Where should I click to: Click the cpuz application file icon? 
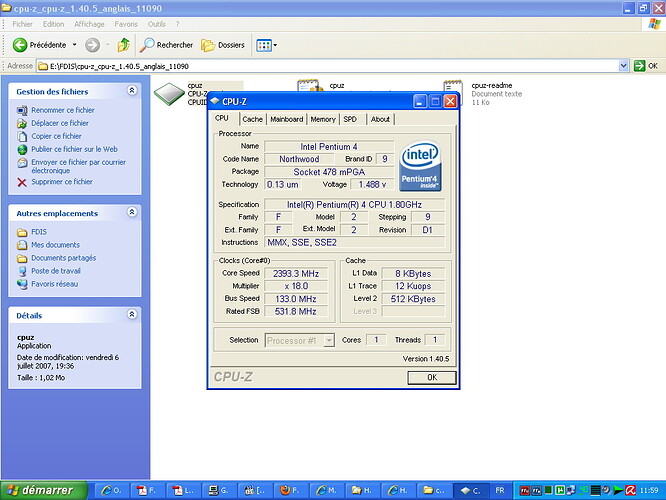[x=170, y=93]
